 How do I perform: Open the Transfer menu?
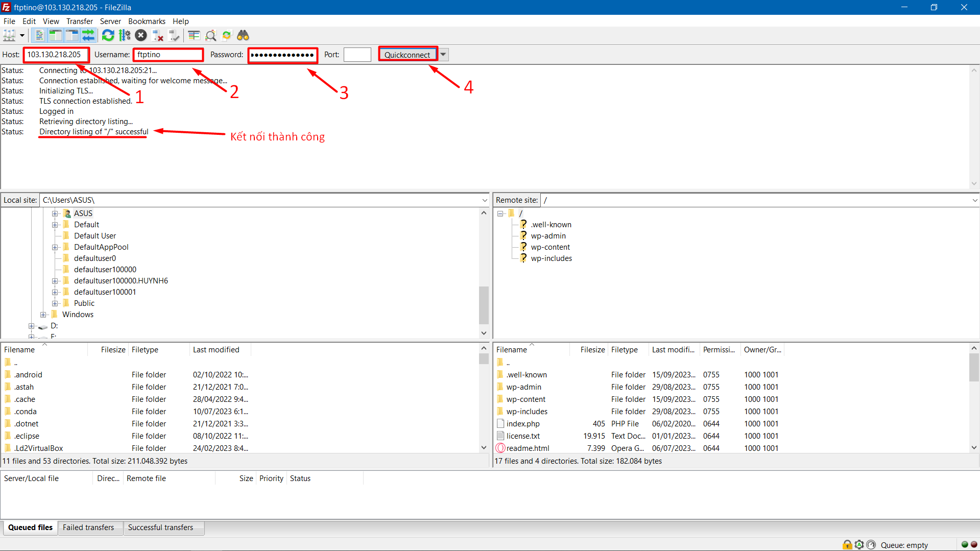pos(79,21)
